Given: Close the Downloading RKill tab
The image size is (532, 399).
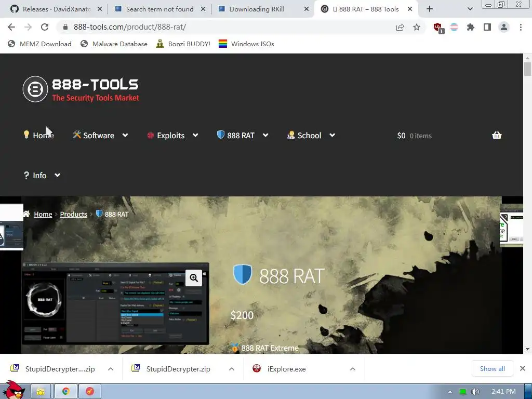Looking at the screenshot, I should [307, 9].
